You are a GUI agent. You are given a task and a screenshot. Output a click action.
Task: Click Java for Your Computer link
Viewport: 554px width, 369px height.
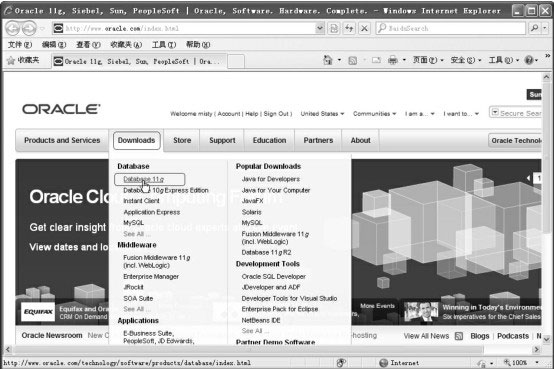coord(276,190)
